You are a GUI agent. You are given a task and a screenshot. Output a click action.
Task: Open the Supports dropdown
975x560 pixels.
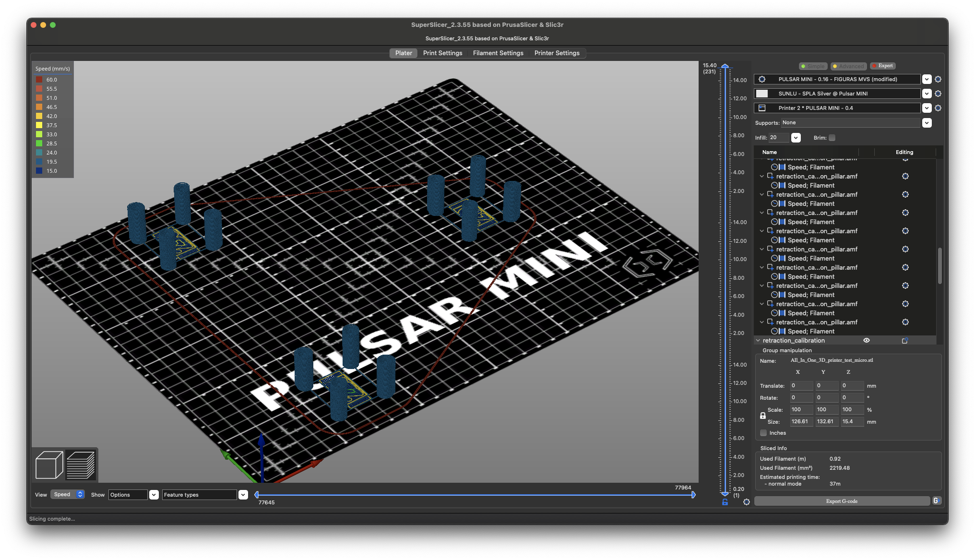[x=927, y=123]
